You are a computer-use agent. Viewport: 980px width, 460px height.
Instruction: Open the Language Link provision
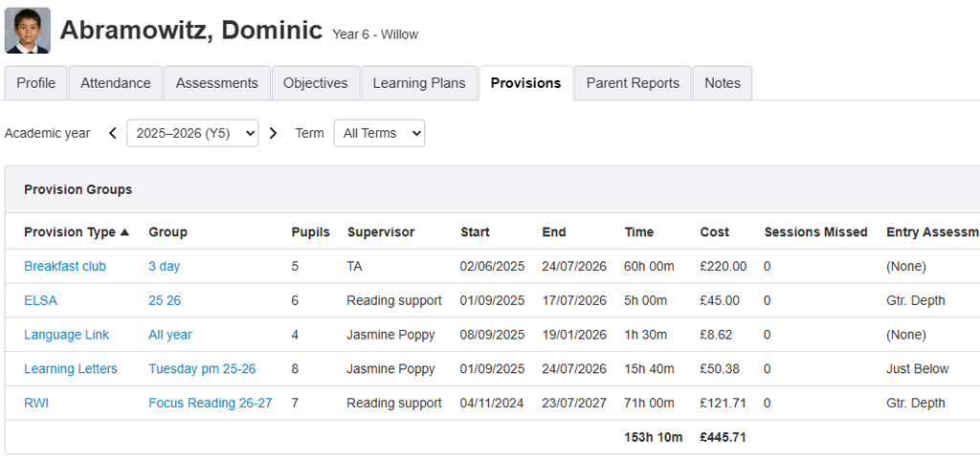click(66, 335)
